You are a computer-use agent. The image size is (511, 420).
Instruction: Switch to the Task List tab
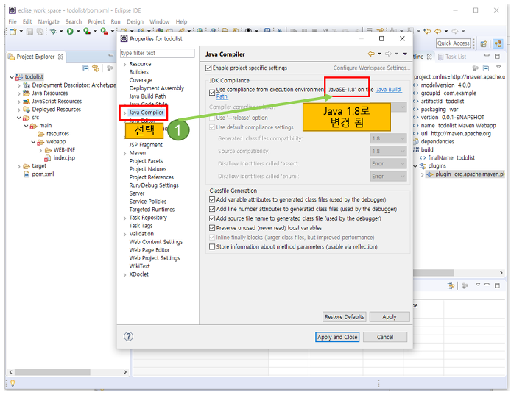452,57
